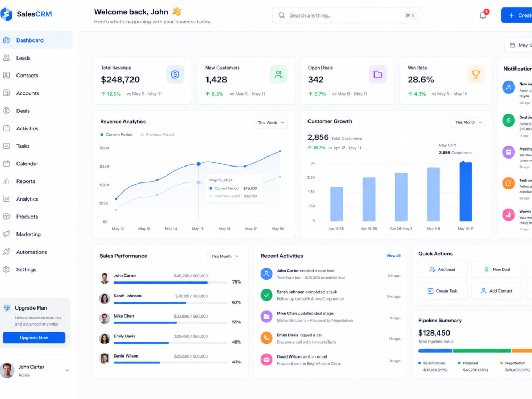Click the Settings gear icon
The height and width of the screenshot is (399, 532).
6,269
